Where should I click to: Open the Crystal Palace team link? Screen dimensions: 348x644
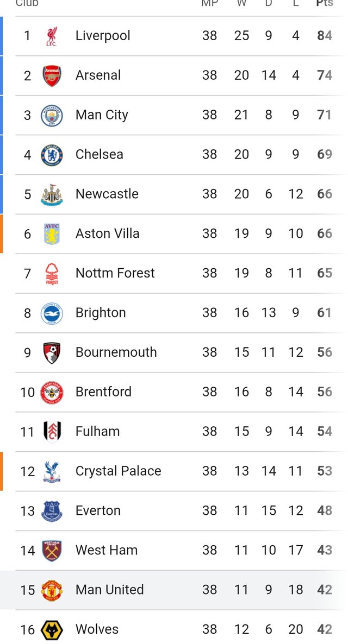[x=118, y=471]
